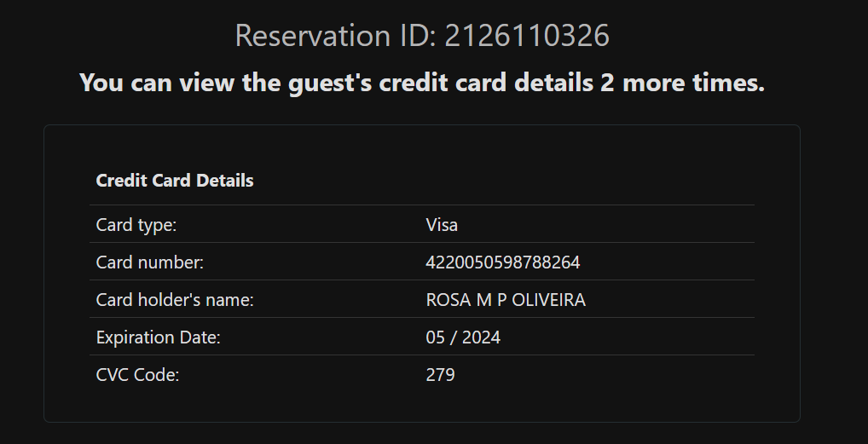Select the reservation ID number in the heading
868x444 pixels.
click(x=527, y=36)
